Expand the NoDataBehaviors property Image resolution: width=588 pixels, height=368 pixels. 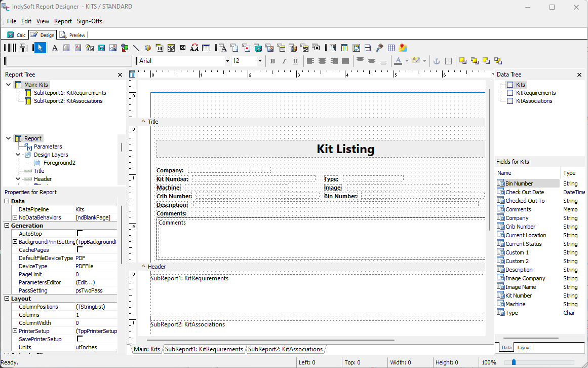pyautogui.click(x=15, y=217)
